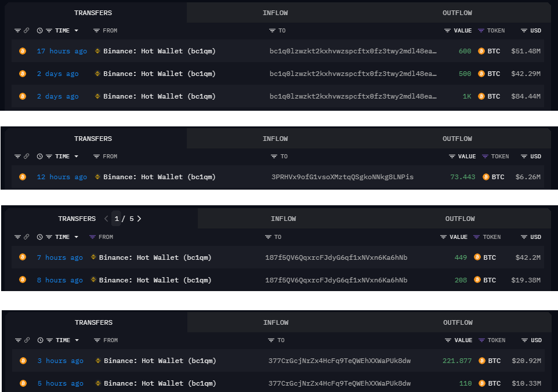Image resolution: width=558 pixels, height=392 pixels.
Task: Click the Binance logo in the 12 hours ago row
Action: coord(97,177)
